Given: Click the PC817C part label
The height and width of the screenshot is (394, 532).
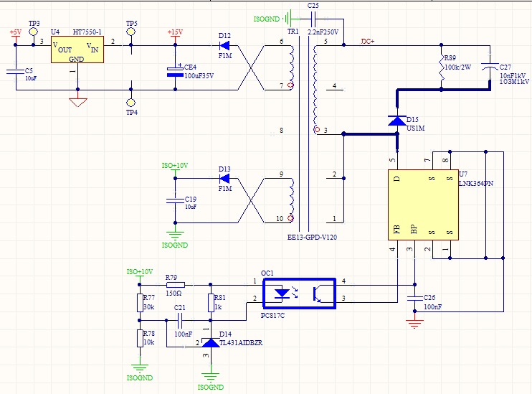Looking at the screenshot, I should (x=272, y=316).
